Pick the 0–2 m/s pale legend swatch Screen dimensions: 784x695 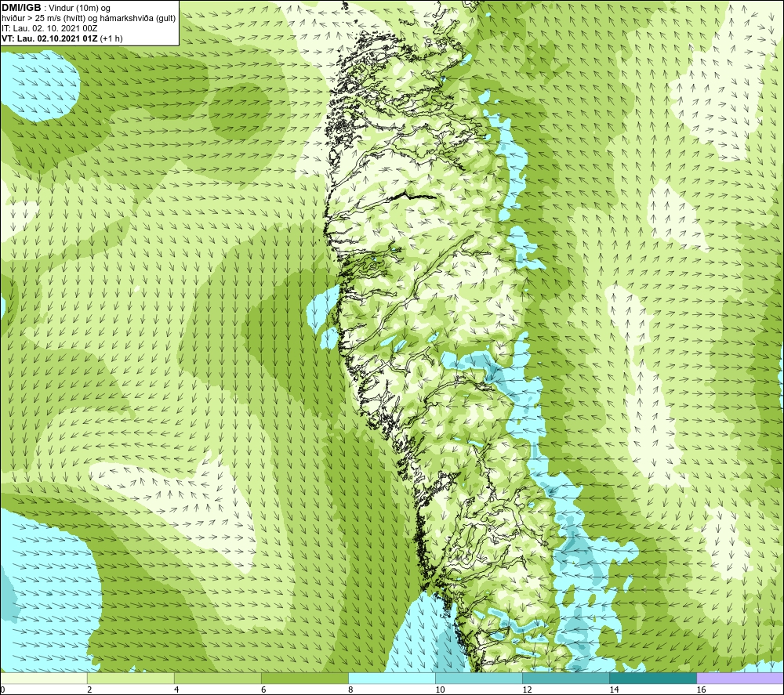pos(43,679)
